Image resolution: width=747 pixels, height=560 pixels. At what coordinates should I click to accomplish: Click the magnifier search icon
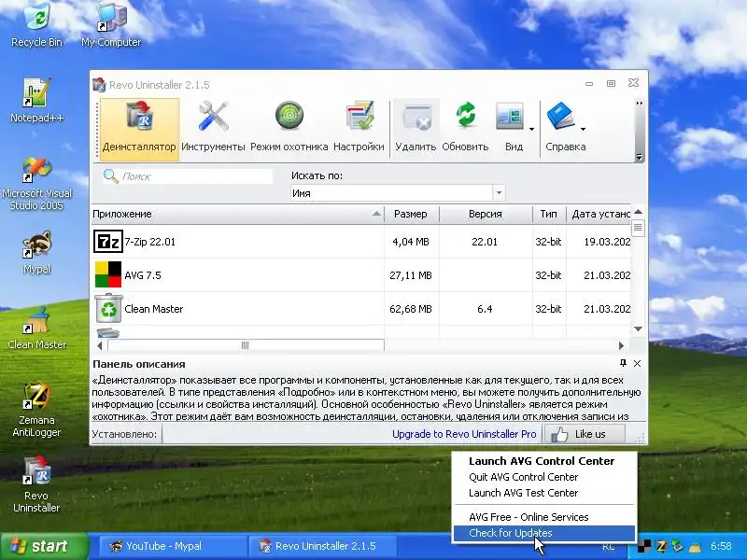coord(110,176)
